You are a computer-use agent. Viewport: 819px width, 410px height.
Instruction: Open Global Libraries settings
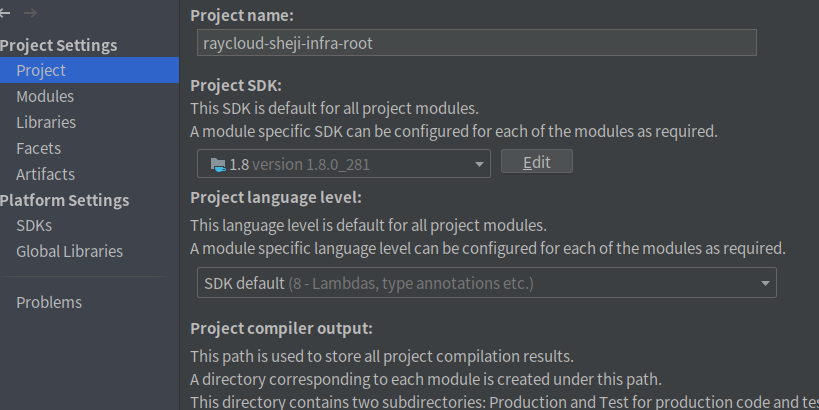point(69,251)
